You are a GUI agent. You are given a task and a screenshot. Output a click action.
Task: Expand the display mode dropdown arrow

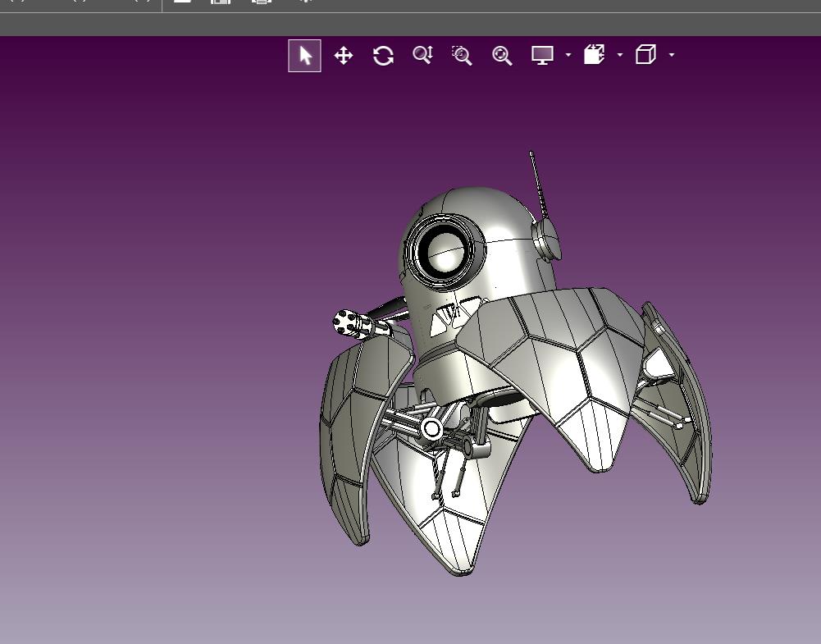(x=568, y=55)
